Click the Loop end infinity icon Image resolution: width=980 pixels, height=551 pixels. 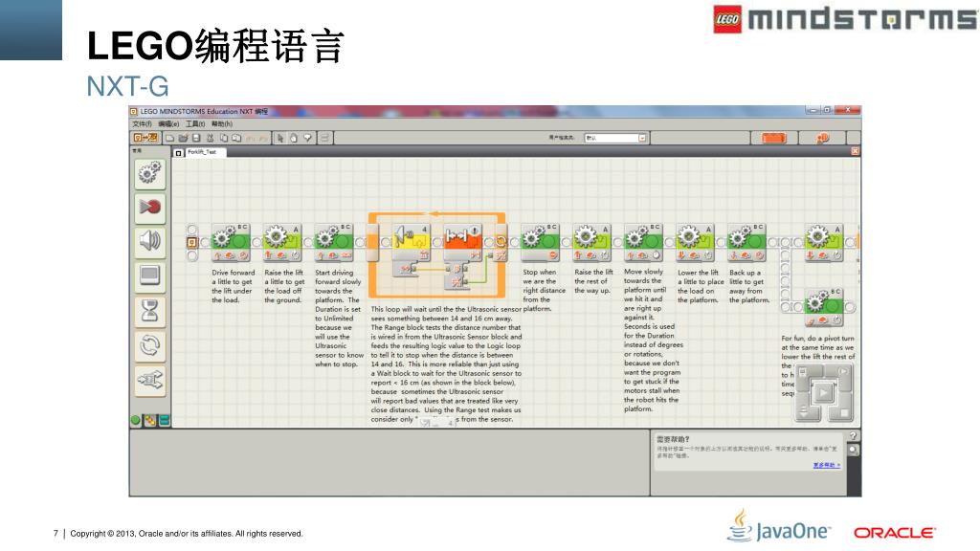click(500, 242)
